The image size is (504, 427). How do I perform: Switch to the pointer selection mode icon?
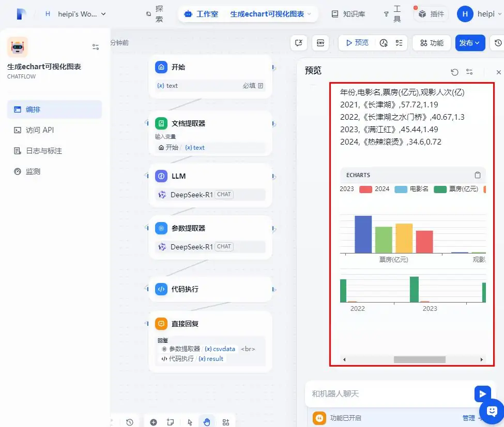click(190, 422)
